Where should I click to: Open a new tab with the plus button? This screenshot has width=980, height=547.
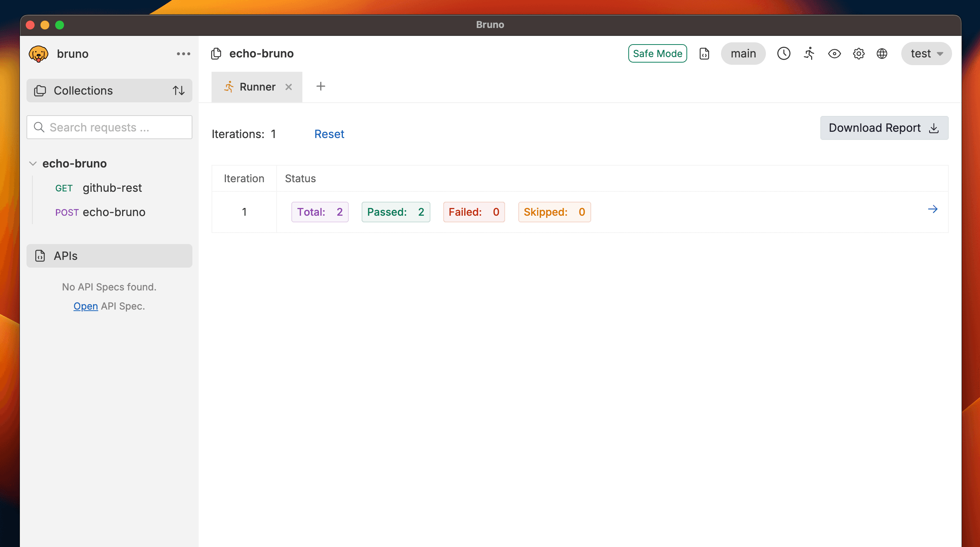(x=321, y=87)
